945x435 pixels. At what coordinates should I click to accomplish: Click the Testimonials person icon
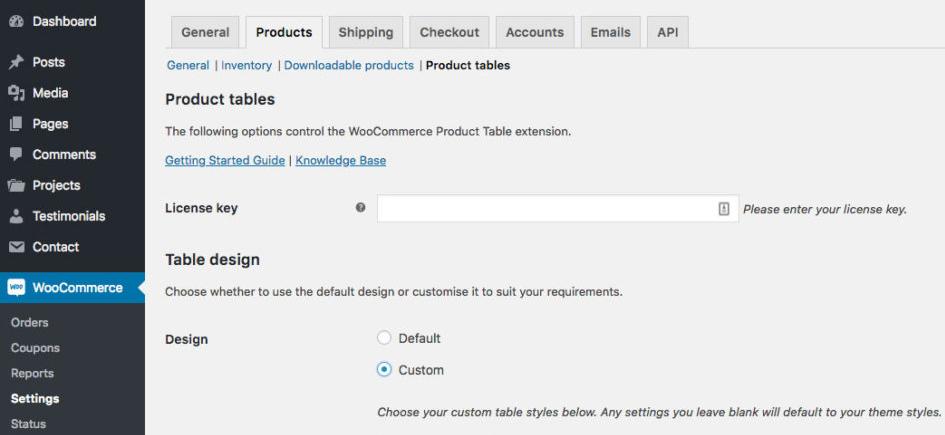pyautogui.click(x=16, y=216)
